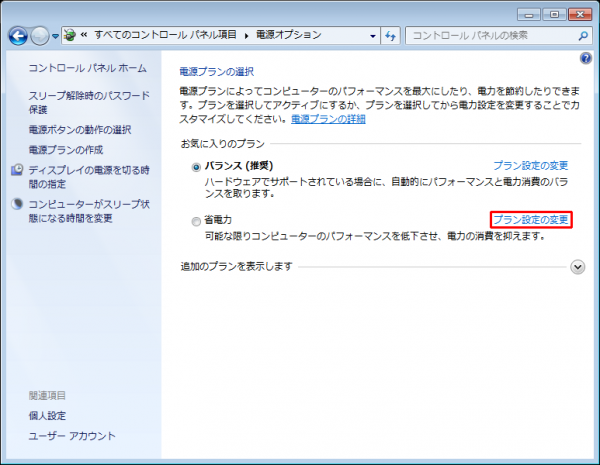This screenshot has width=600, height=465.
Task: Open スリープ解除時のパスワード保護 link
Action: click(89, 102)
